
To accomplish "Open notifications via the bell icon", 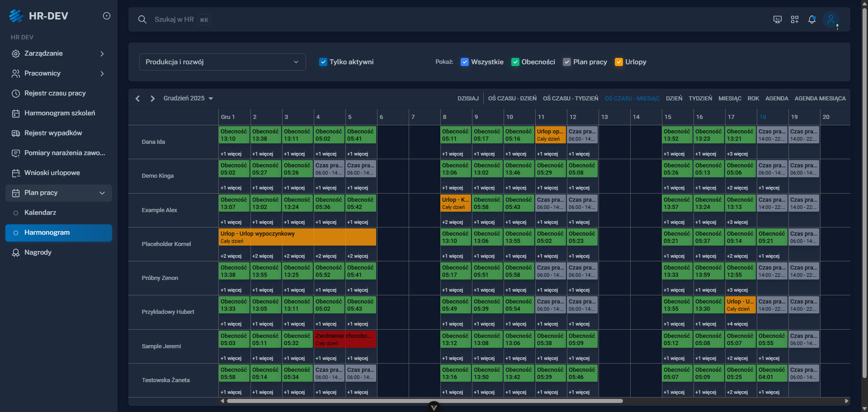I will pos(812,19).
